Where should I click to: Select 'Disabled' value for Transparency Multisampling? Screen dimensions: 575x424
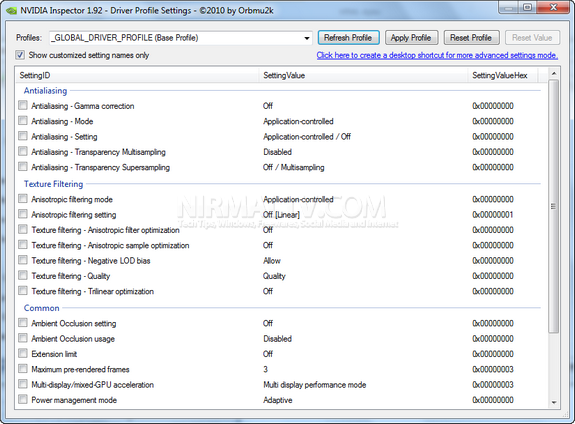(x=278, y=152)
